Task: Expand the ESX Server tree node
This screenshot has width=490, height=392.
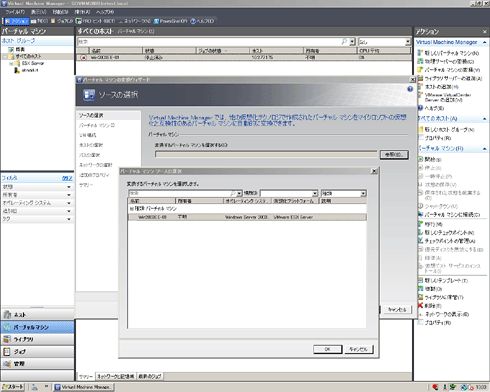Action: tap(11, 63)
